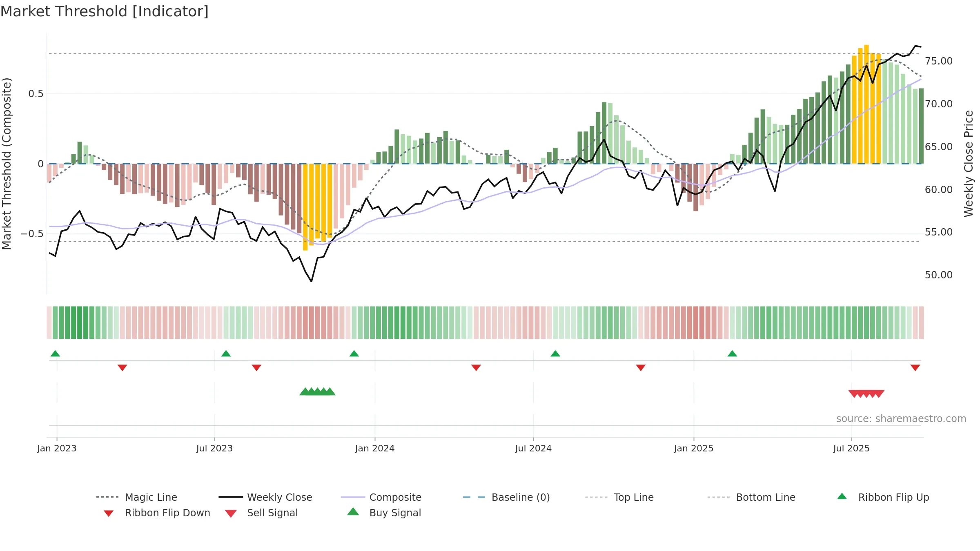Toggle the Ribbon Flip Down legend entry
The width and height of the screenshot is (980, 551).
[157, 513]
